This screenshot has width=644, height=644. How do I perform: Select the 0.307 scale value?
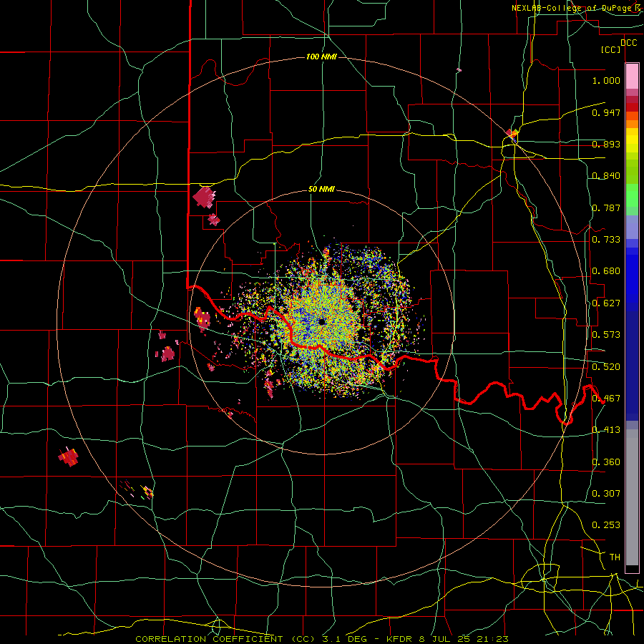(x=606, y=494)
